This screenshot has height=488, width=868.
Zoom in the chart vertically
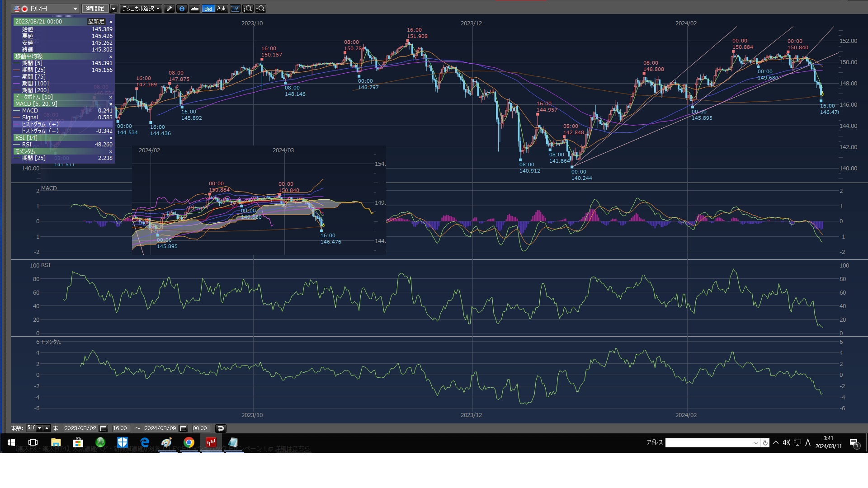[260, 9]
